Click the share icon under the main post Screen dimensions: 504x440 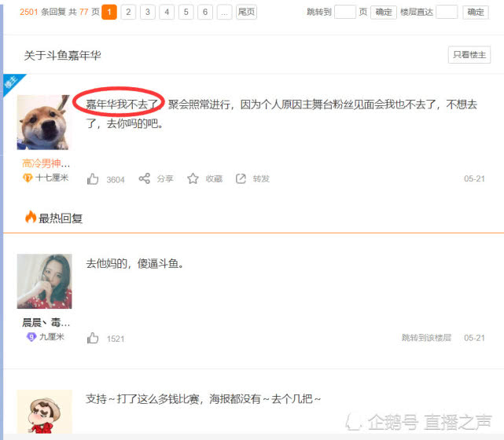[145, 178]
